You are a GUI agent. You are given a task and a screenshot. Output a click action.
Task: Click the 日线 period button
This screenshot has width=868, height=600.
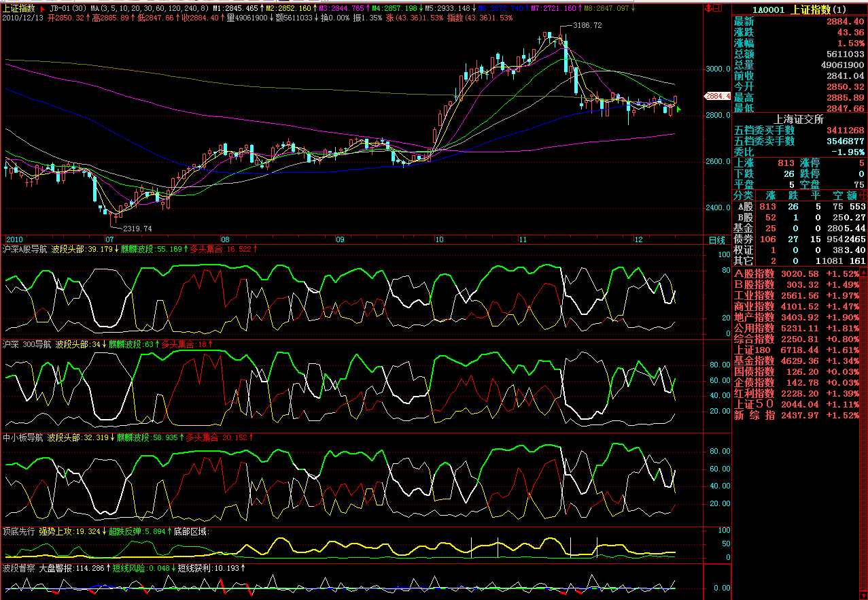[x=717, y=240]
